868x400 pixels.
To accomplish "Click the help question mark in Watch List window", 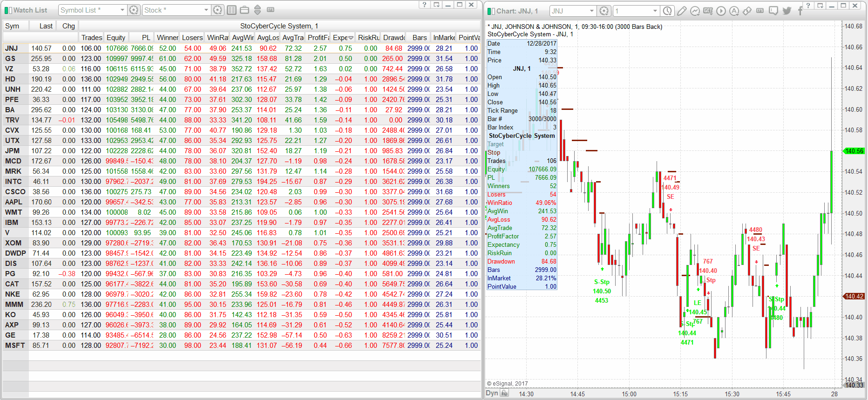I will tap(424, 5).
